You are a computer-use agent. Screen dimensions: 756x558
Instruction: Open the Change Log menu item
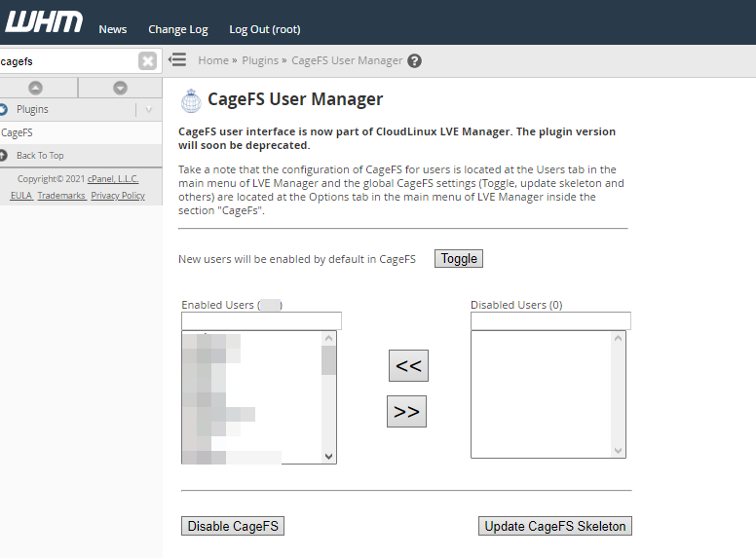pos(177,29)
